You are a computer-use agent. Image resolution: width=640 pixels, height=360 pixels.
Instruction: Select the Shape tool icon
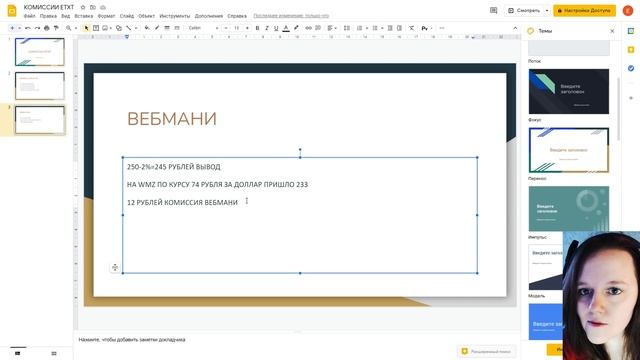pyautogui.click(x=119, y=28)
